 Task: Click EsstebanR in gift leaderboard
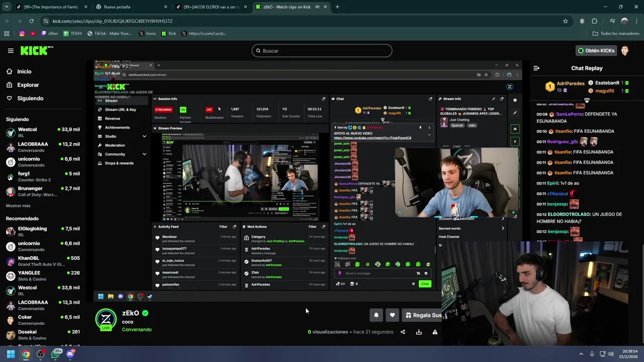coord(607,83)
